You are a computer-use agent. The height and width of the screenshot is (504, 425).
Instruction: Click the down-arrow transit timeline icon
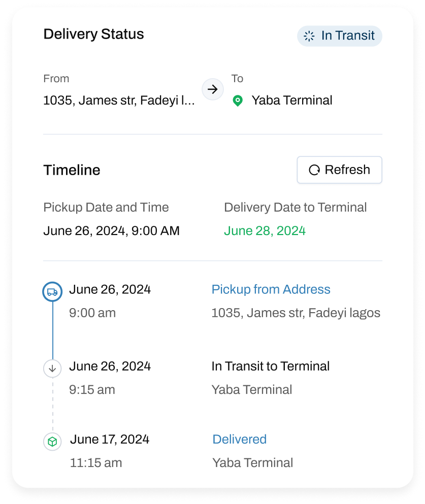tap(52, 368)
